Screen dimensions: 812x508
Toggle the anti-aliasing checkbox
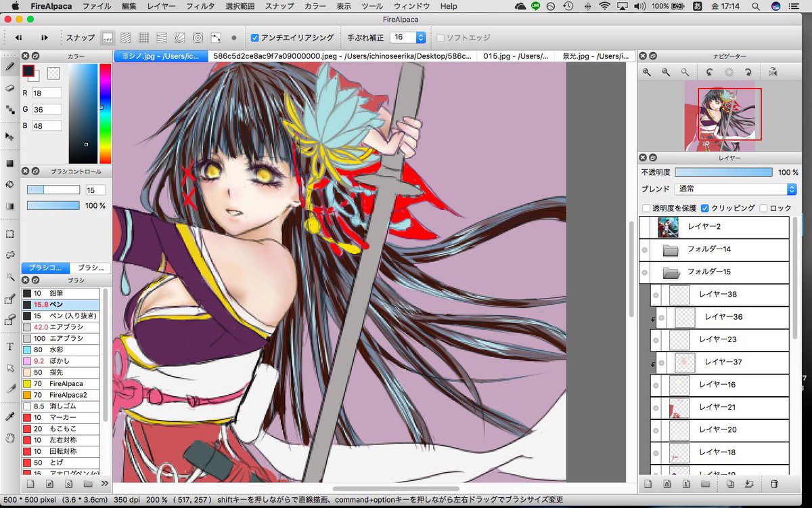254,38
